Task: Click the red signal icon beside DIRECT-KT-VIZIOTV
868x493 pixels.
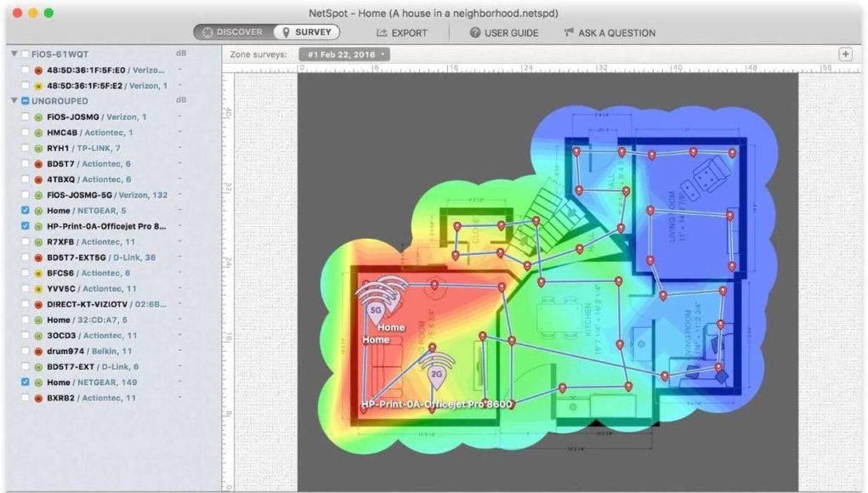Action: tap(38, 304)
